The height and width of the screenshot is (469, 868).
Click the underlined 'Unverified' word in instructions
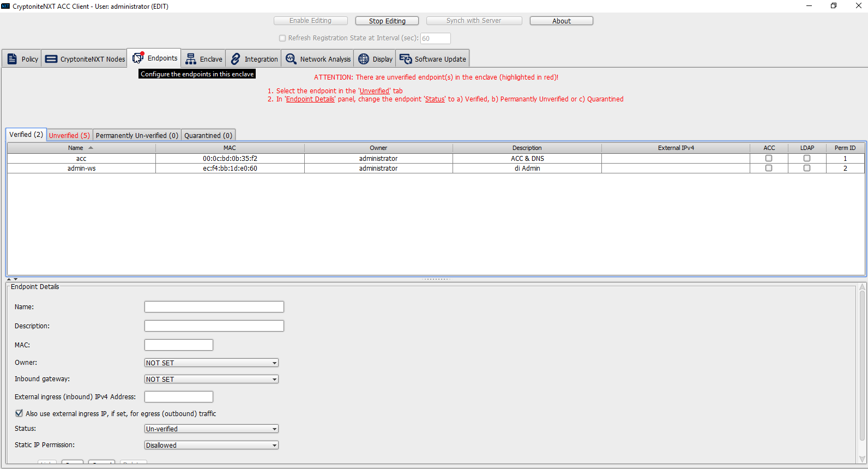375,91
